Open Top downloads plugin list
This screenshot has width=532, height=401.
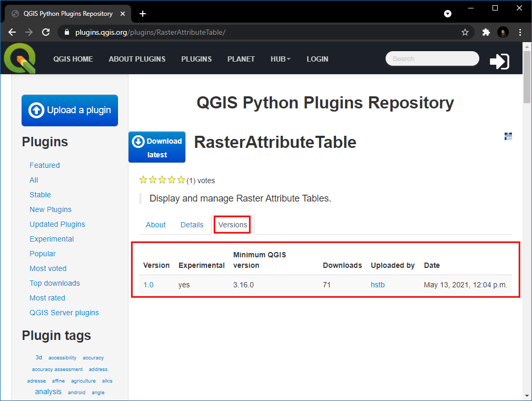(x=55, y=283)
